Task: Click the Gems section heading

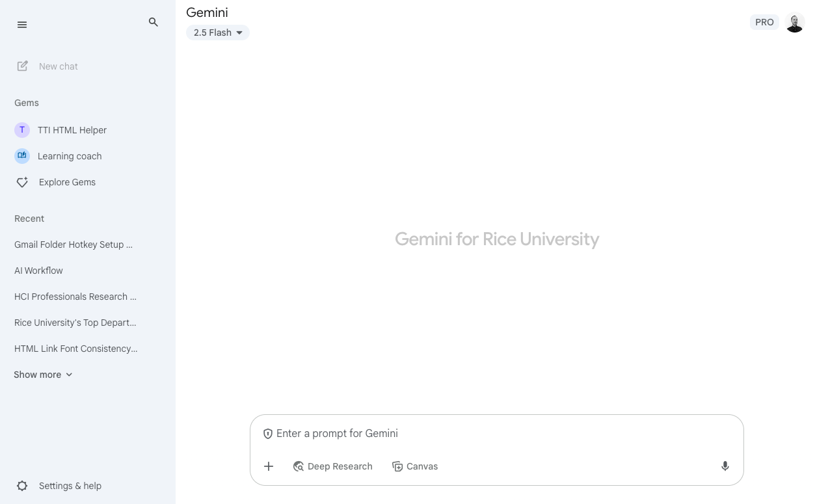Action: [x=27, y=103]
